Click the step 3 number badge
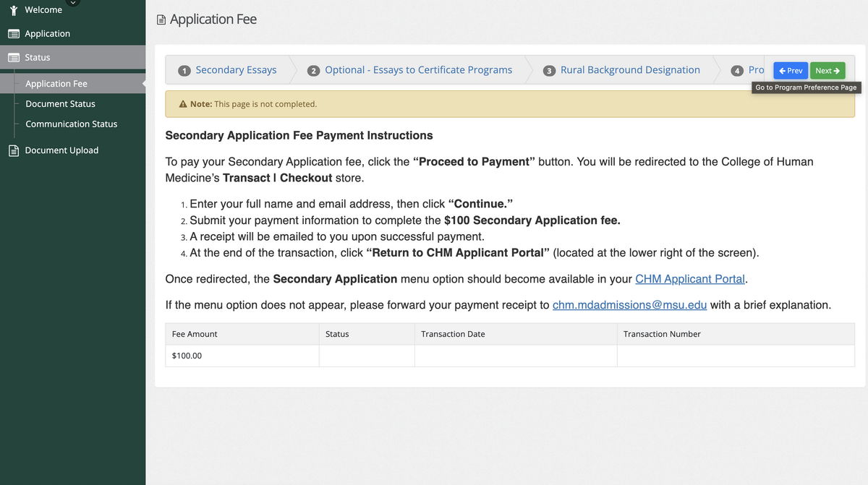Viewport: 868px width, 485px height. (550, 71)
